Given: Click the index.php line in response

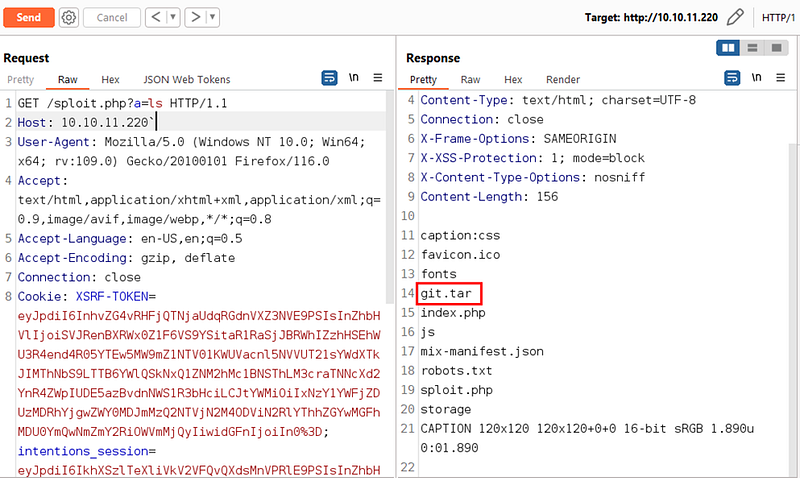Looking at the screenshot, I should tap(453, 313).
